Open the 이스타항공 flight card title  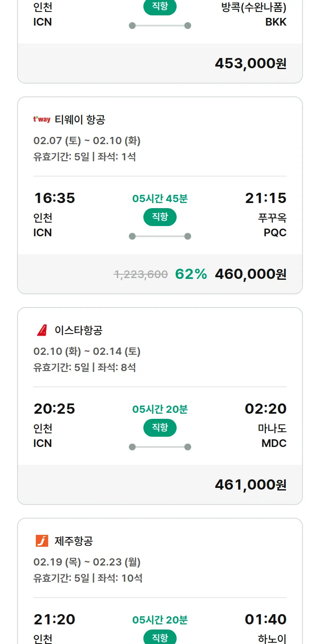tap(79, 330)
